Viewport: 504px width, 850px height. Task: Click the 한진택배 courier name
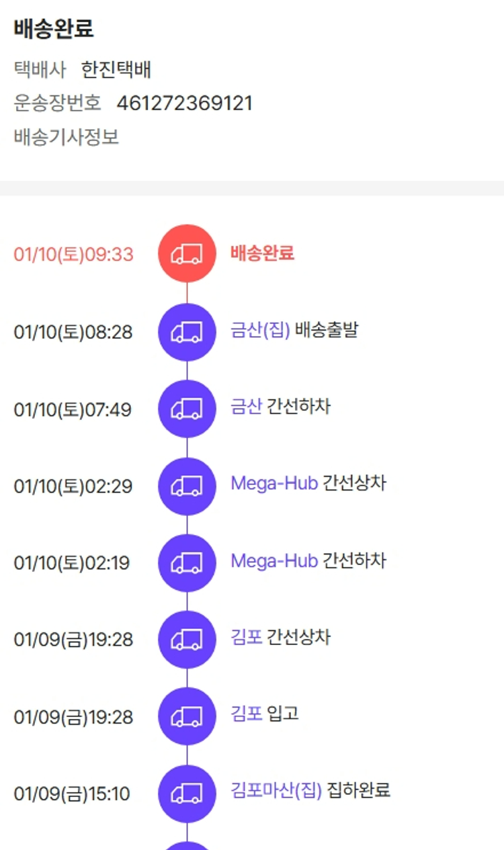click(x=116, y=70)
